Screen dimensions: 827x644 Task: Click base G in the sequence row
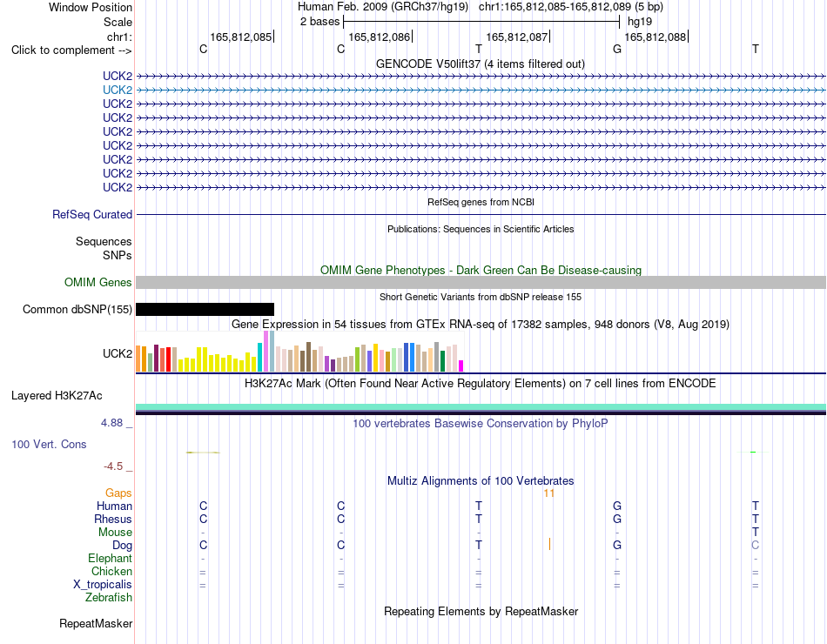[617, 49]
